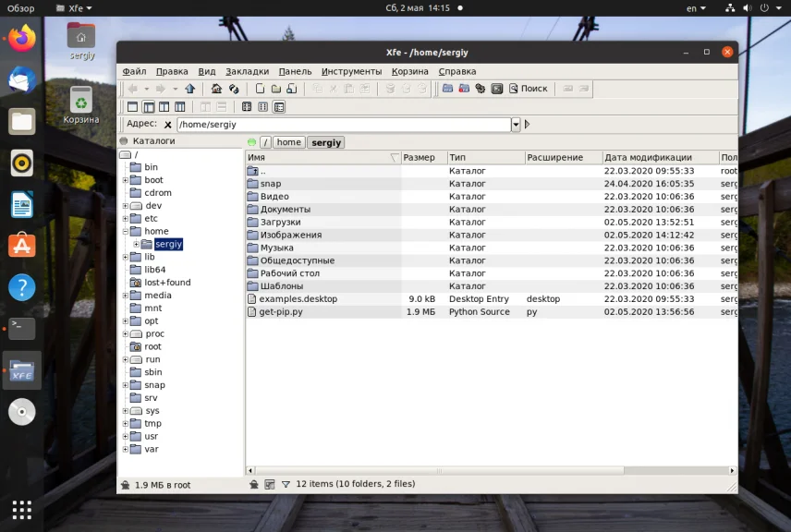Viewport: 791px width, 532px height.
Task: Clear the address field with X icon
Action: coord(167,125)
